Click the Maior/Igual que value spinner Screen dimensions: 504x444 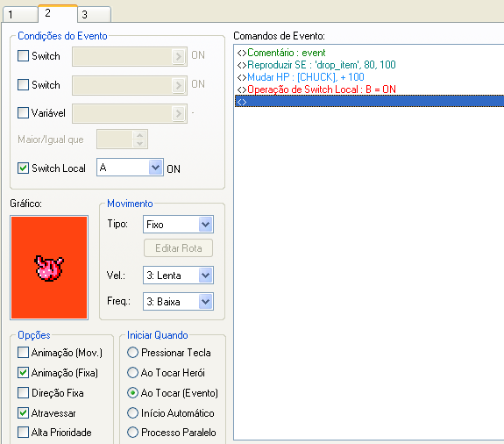click(x=122, y=140)
